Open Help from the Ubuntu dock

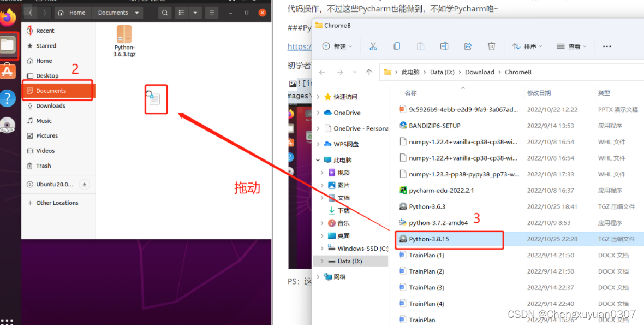pyautogui.click(x=8, y=99)
